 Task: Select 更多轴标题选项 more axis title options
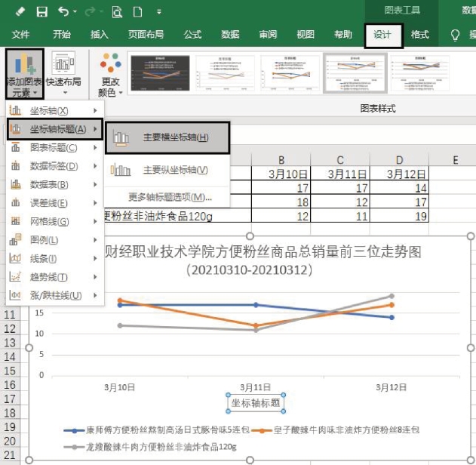(x=170, y=197)
